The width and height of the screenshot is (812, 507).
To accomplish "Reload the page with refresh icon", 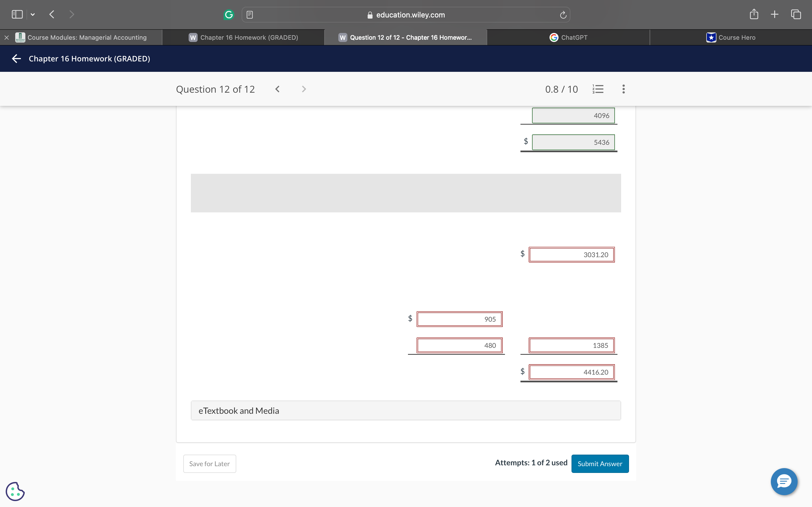I will 563,15.
